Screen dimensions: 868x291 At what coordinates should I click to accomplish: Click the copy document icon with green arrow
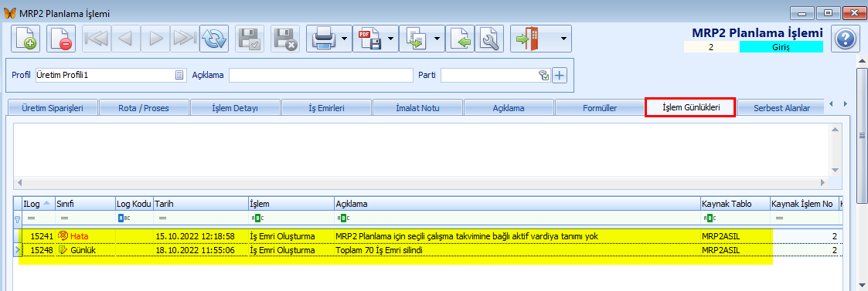415,39
